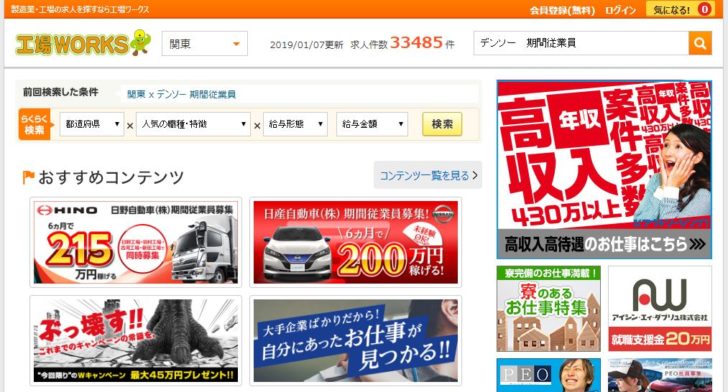
Task: Open the コンテンツ一覧を見る link
Action: pos(428,175)
